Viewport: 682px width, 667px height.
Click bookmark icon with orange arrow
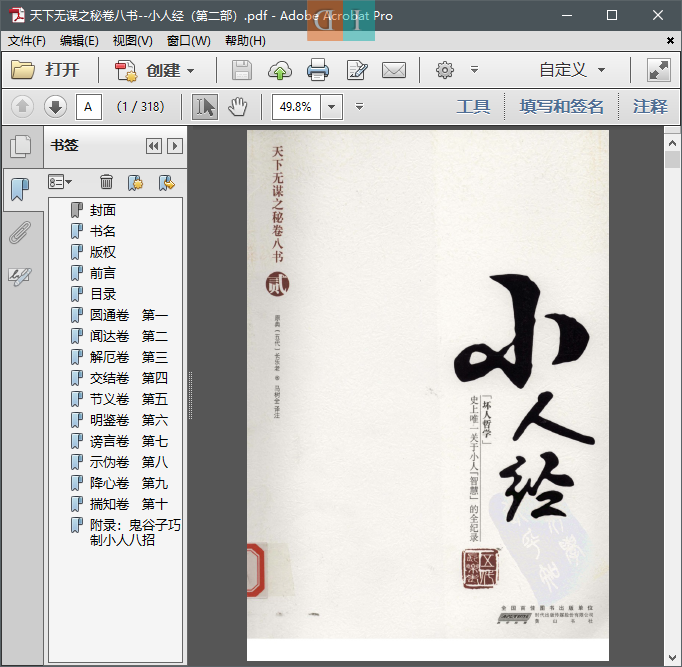click(166, 182)
